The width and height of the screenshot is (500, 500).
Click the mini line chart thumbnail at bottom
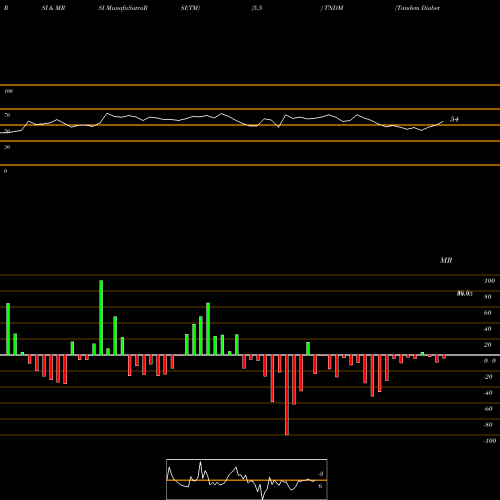247,479
